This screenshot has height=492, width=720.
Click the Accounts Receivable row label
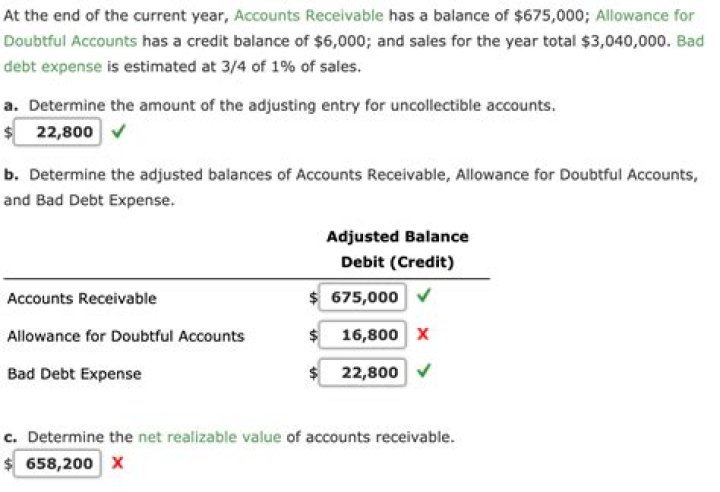[x=82, y=298]
